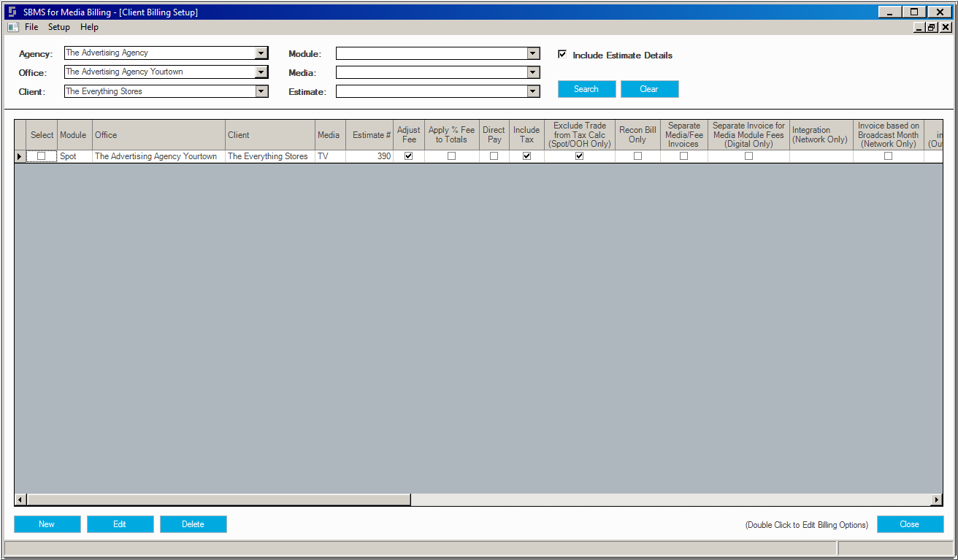Image resolution: width=958 pixels, height=560 pixels.
Task: Toggle Include Estimate Details checkbox
Action: point(562,54)
